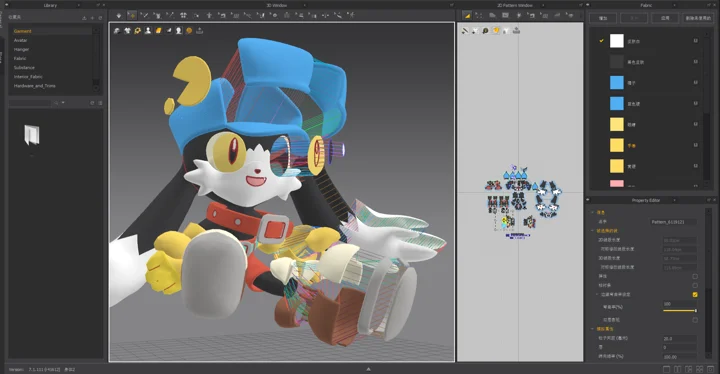Open Hanger in the Library list
The width and height of the screenshot is (720, 374).
tap(21, 50)
